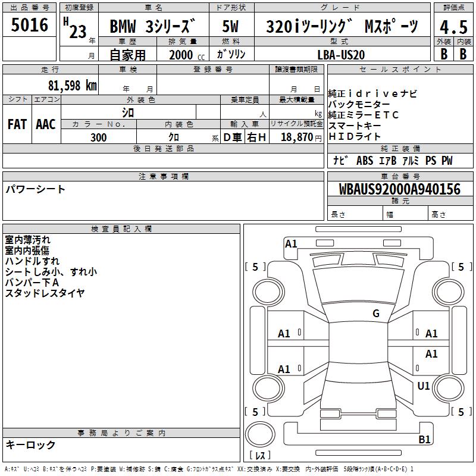The image size is (476, 476).
Task: Select grade 320iツーリング Mスポーツ
Action: coord(342,26)
